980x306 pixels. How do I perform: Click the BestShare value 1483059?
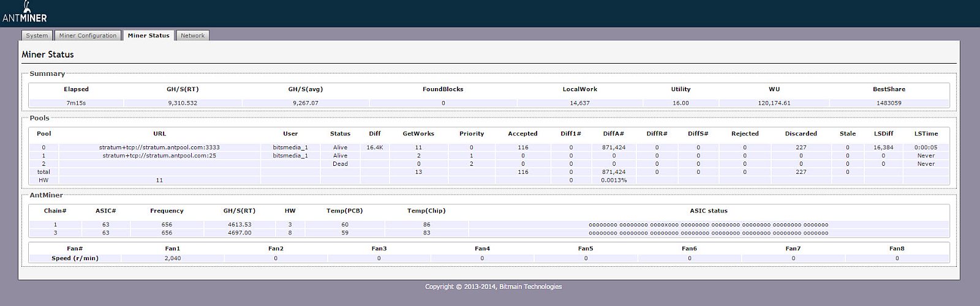[889, 103]
